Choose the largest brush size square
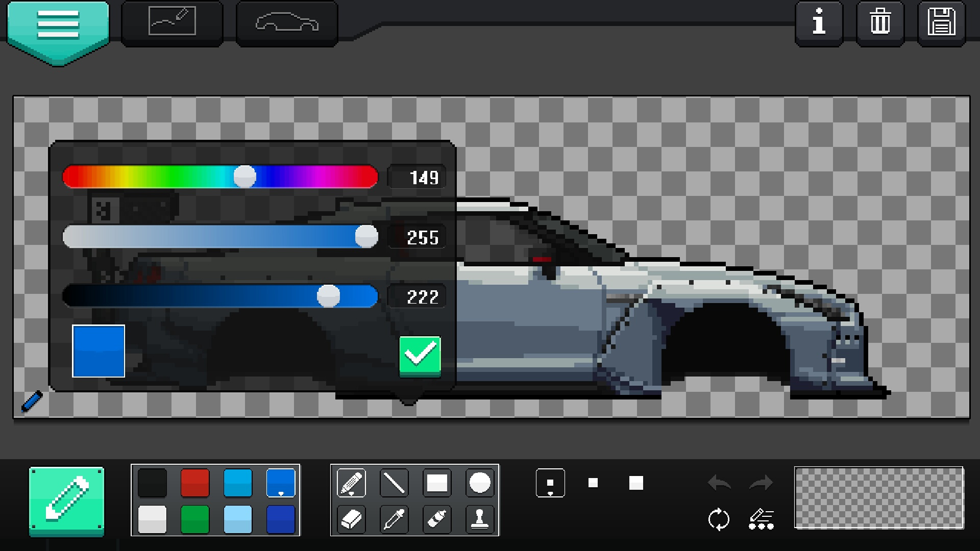Screen dimensions: 980x551 pyautogui.click(x=636, y=483)
